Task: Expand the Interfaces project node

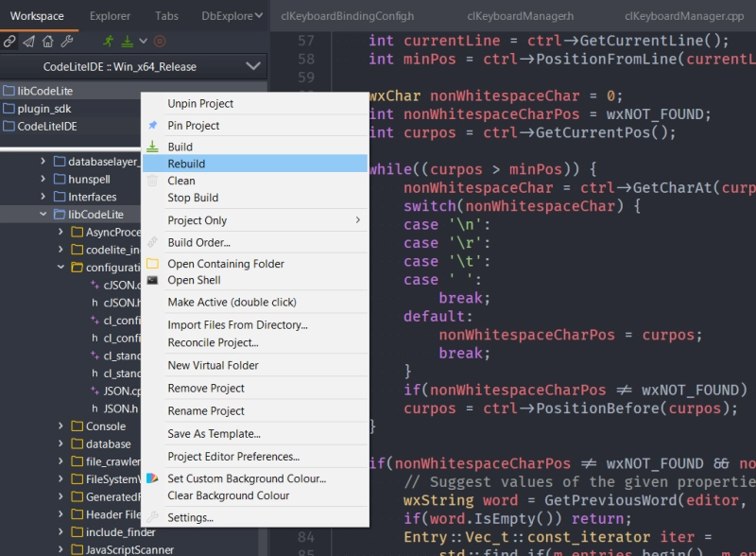Action: (43, 197)
